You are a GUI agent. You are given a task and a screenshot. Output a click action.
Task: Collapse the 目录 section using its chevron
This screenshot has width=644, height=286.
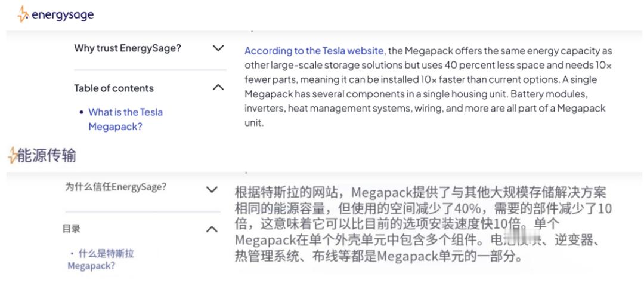coord(212,229)
